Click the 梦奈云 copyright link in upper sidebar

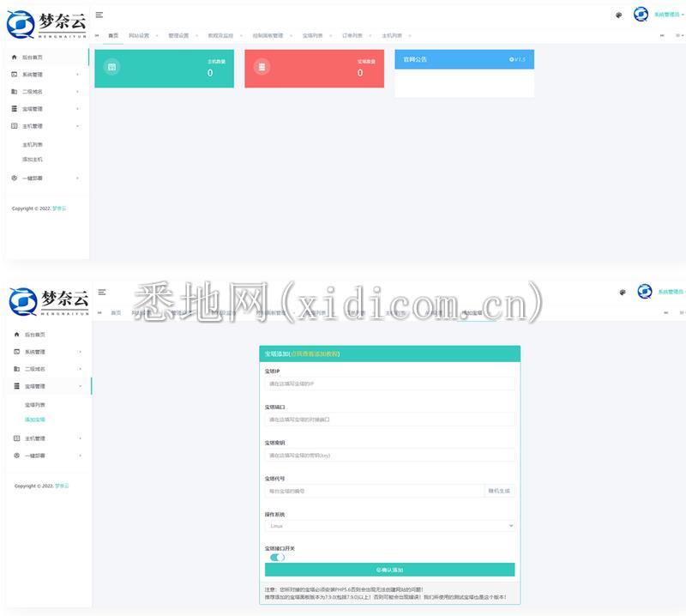click(x=59, y=208)
